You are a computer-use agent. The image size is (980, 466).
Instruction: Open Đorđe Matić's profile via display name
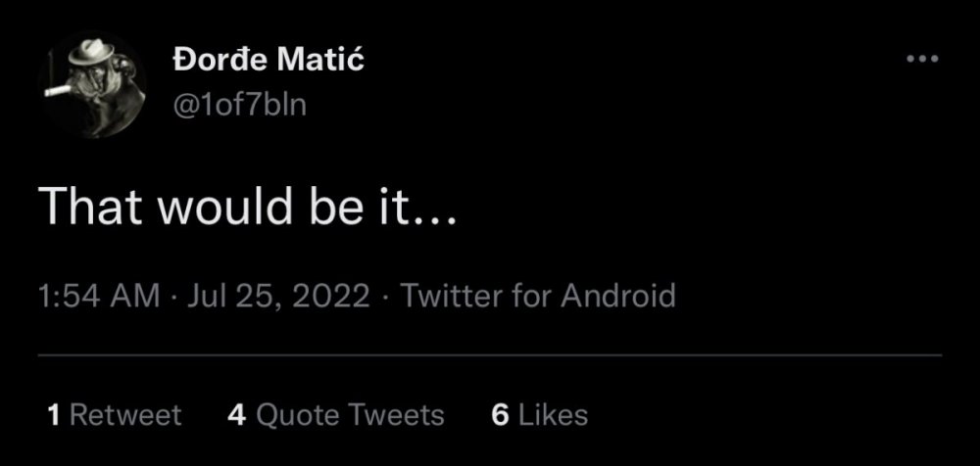[268, 61]
